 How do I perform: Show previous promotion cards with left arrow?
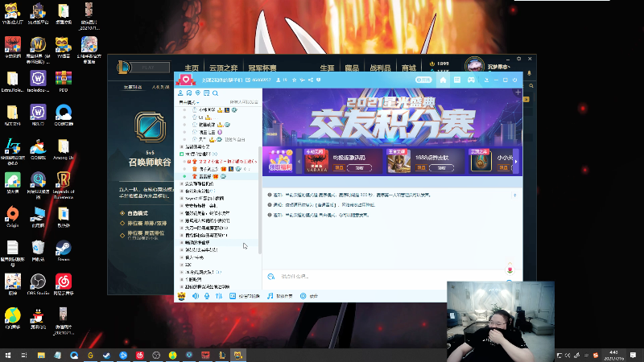(x=299, y=162)
